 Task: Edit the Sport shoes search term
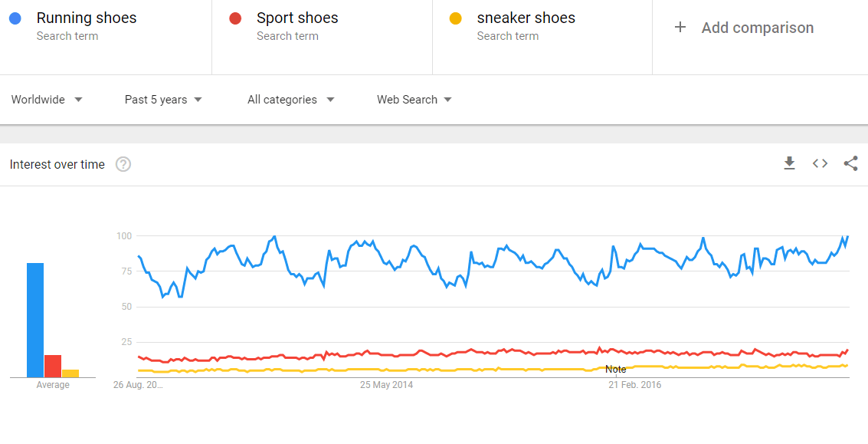(297, 18)
